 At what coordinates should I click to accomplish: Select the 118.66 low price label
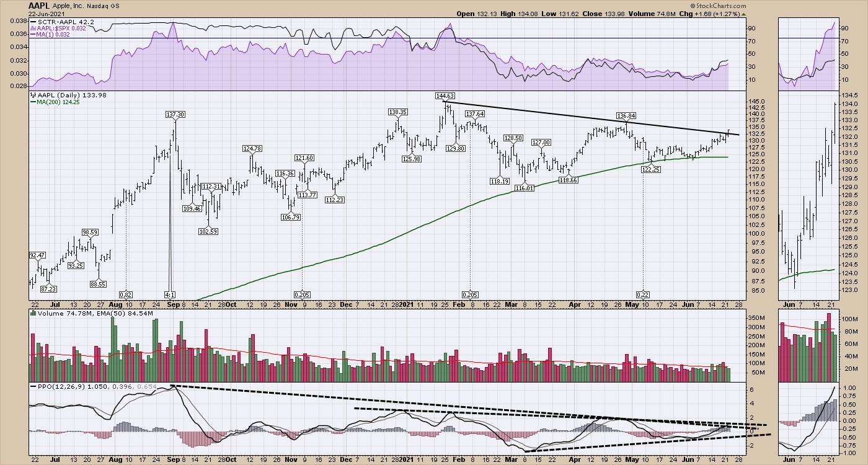click(x=568, y=180)
